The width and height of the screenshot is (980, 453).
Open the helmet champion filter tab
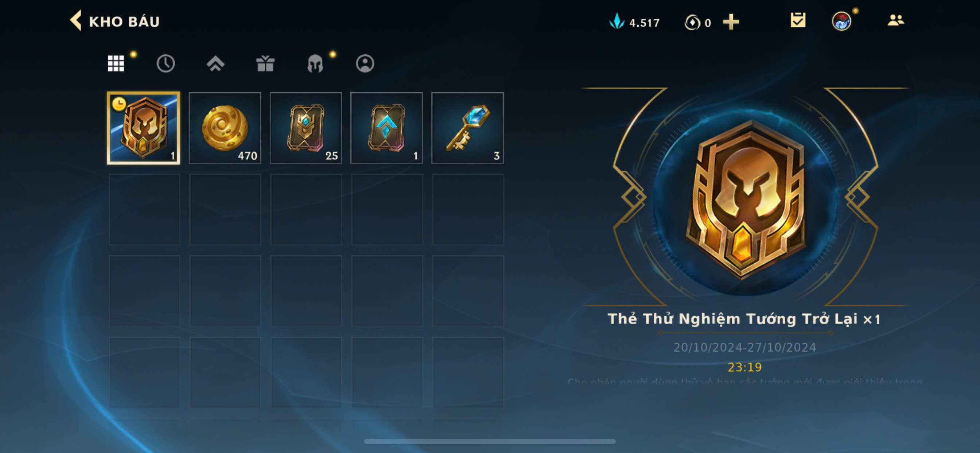tap(315, 63)
